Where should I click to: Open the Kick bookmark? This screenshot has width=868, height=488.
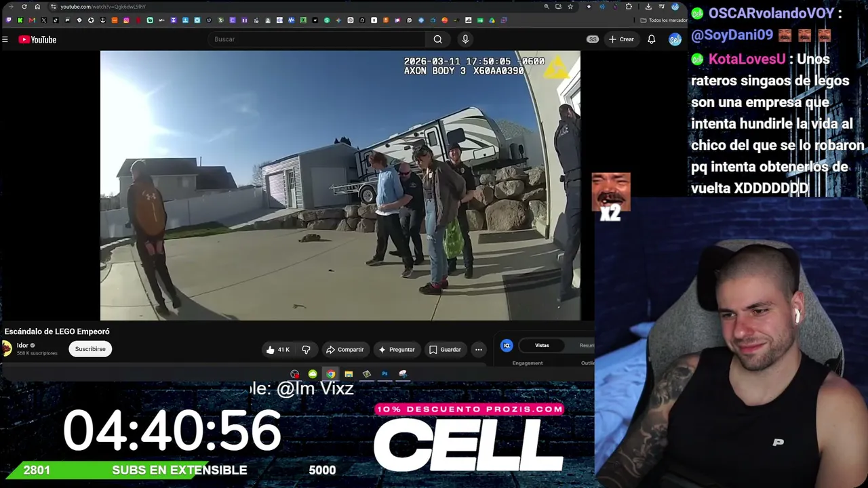click(20, 20)
